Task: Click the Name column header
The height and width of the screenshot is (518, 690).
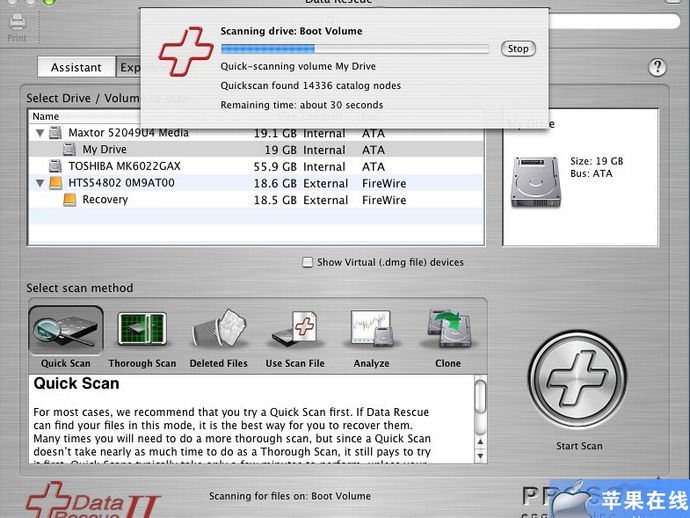Action: 46,116
